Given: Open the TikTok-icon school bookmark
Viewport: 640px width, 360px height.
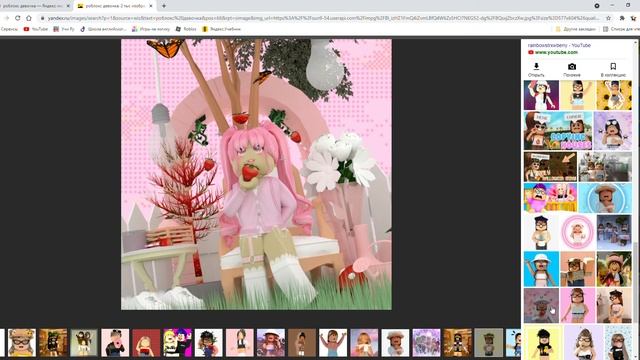Looking at the screenshot, I should coord(103,29).
